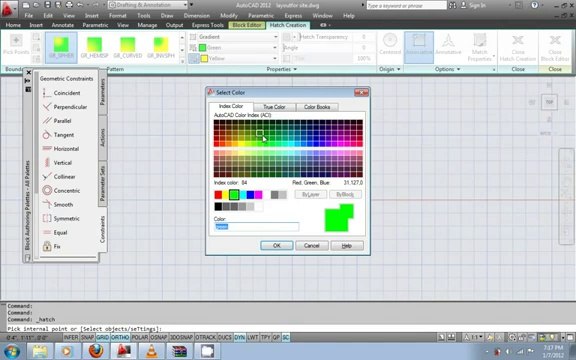Toggle DYN dynamic input in status bar
This screenshot has height=360, width=576.
240,337
